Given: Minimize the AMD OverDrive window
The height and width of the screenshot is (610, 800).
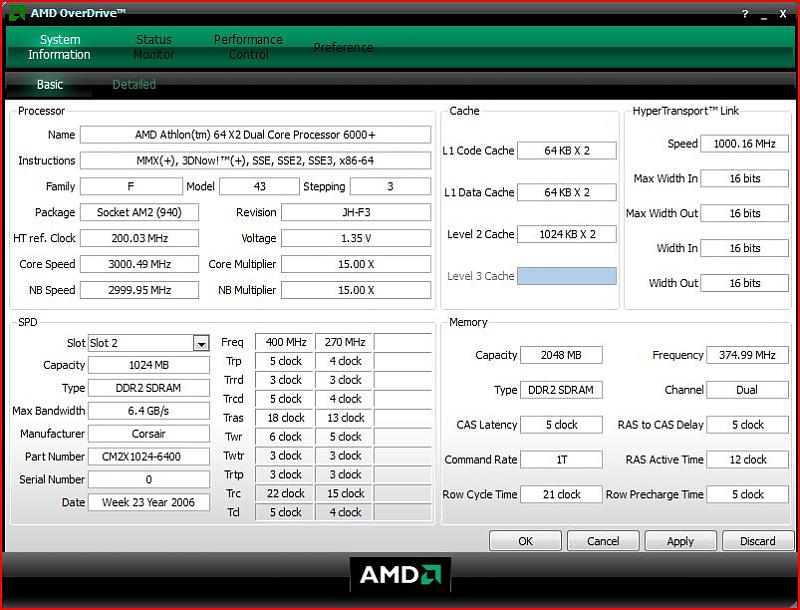Looking at the screenshot, I should [764, 15].
